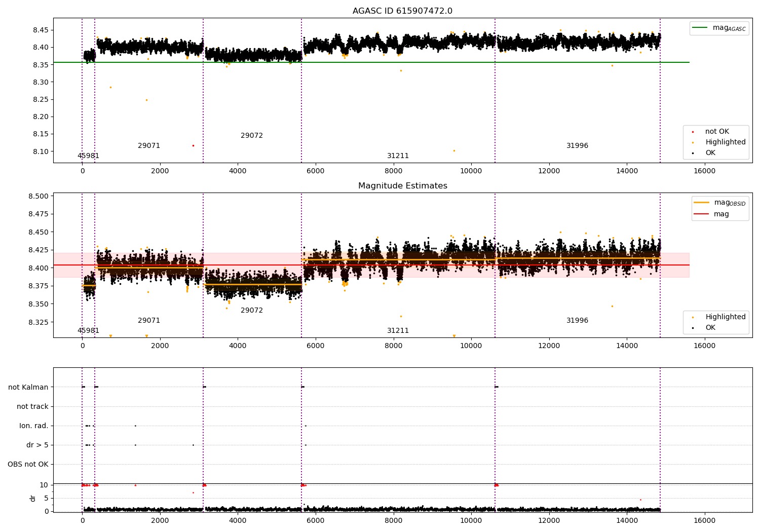Screen dimensions: 760x532
Task: Click the 10 tick on the dr axis
Action: 44,485
